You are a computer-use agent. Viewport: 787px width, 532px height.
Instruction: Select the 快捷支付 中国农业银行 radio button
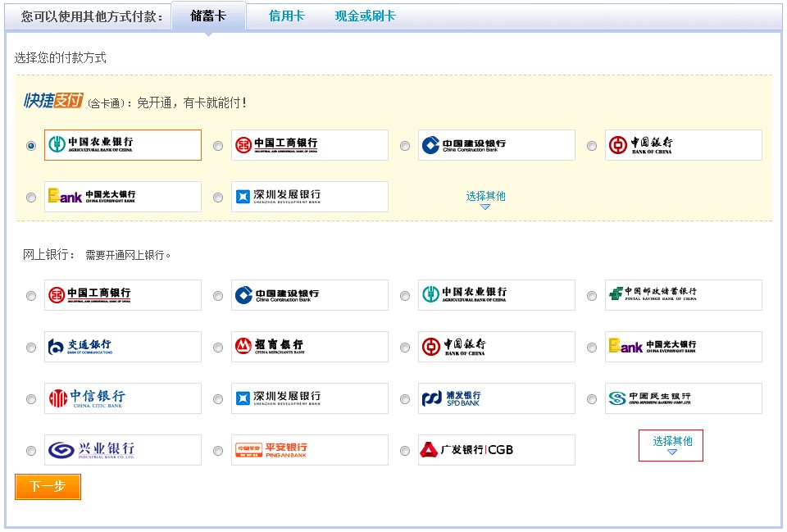31,146
